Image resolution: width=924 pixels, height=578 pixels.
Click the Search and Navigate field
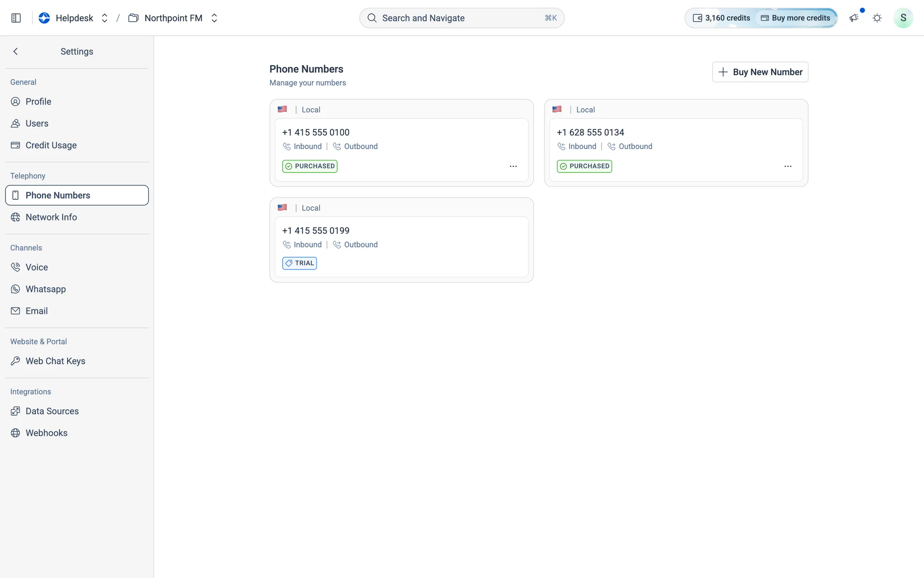tap(462, 18)
